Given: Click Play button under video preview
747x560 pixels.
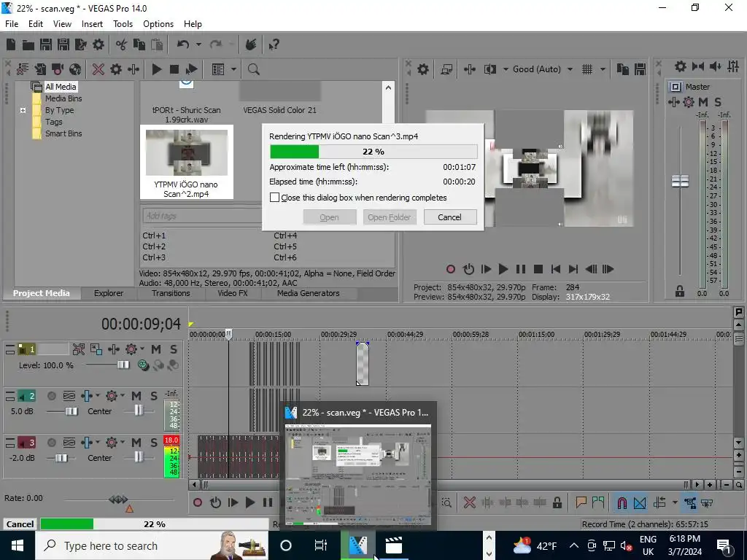Looking at the screenshot, I should tap(503, 269).
